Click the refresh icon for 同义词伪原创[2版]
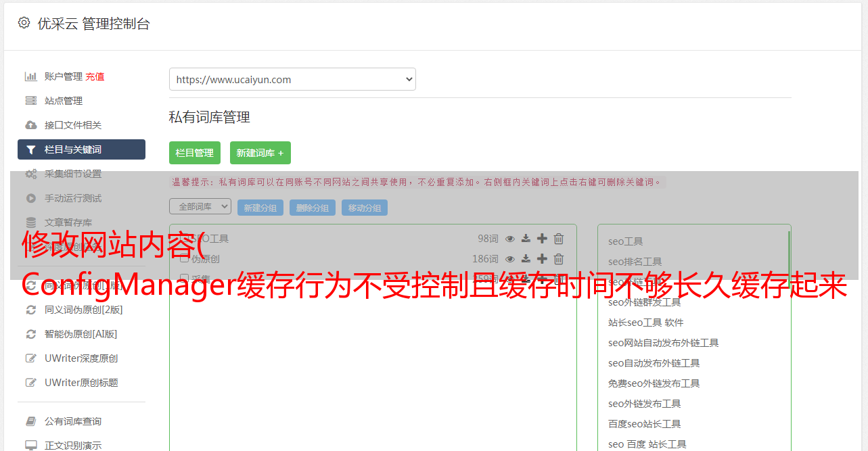The width and height of the screenshot is (868, 451). coord(31,310)
